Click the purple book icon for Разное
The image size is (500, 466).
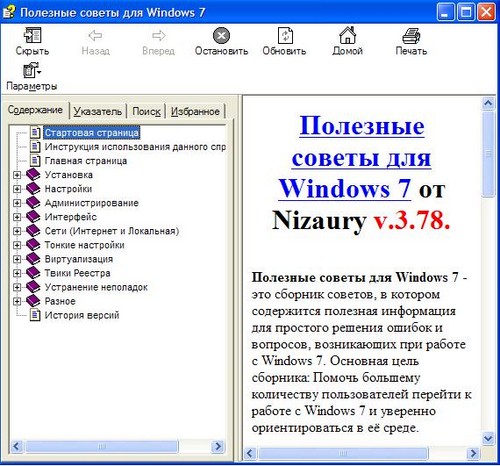(33, 301)
